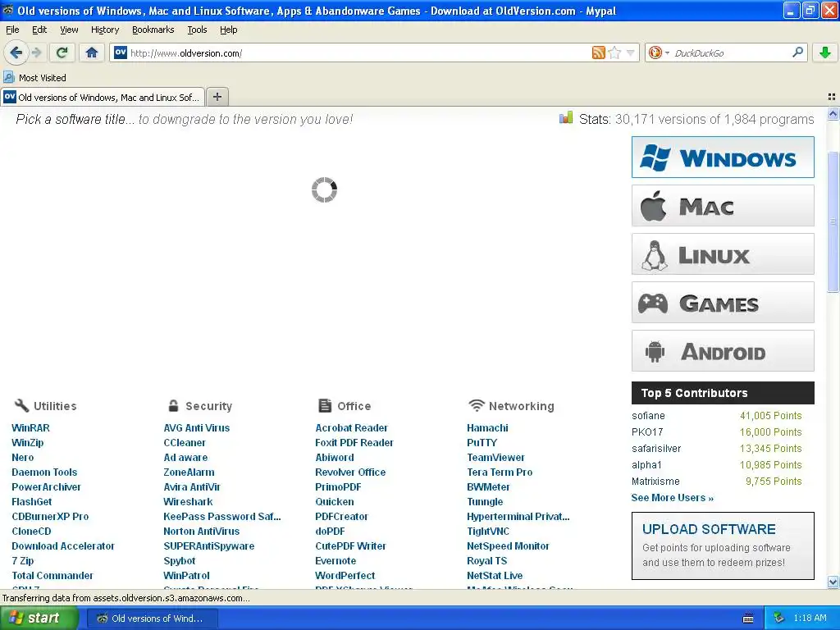Image resolution: width=840 pixels, height=630 pixels.
Task: Open the address bar history dropdown arrow
Action: 631,52
